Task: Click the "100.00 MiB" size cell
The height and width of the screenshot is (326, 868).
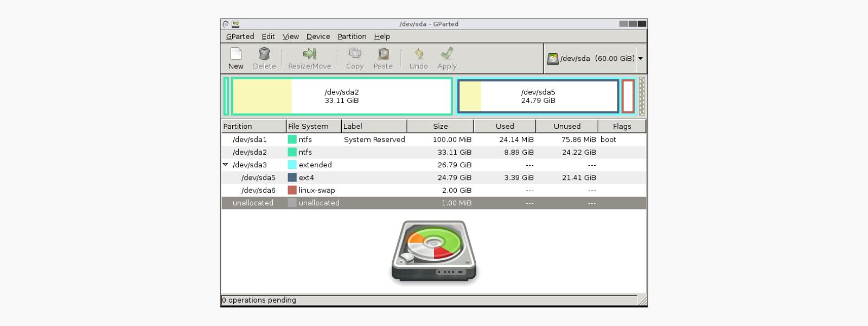Action: coord(452,140)
